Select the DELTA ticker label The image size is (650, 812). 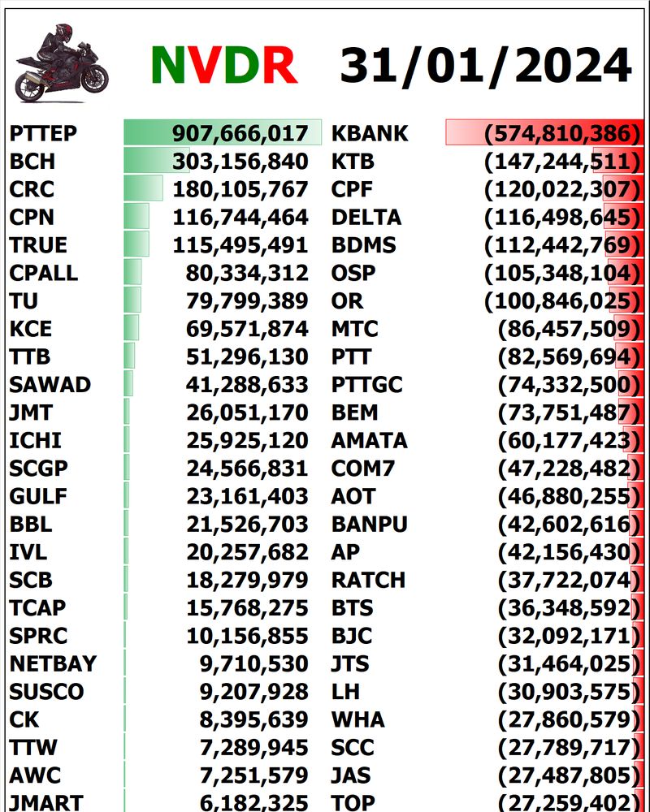point(366,218)
